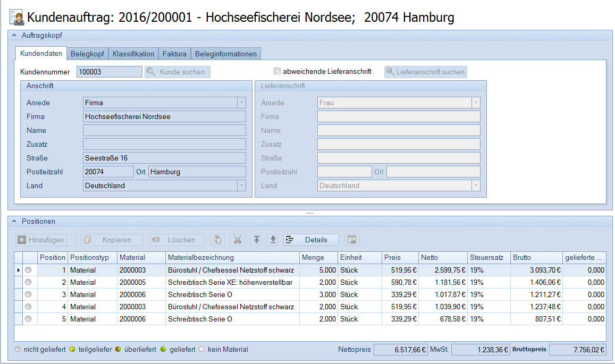This screenshot has height=364, width=615.
Task: Click the Kundenauftrag icon in the title
Action: [x=16, y=18]
